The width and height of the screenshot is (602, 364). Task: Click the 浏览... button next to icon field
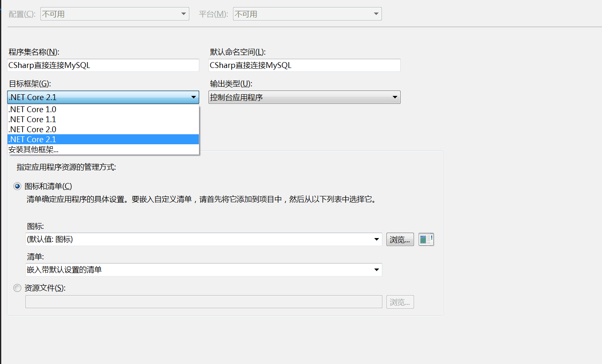coord(400,239)
